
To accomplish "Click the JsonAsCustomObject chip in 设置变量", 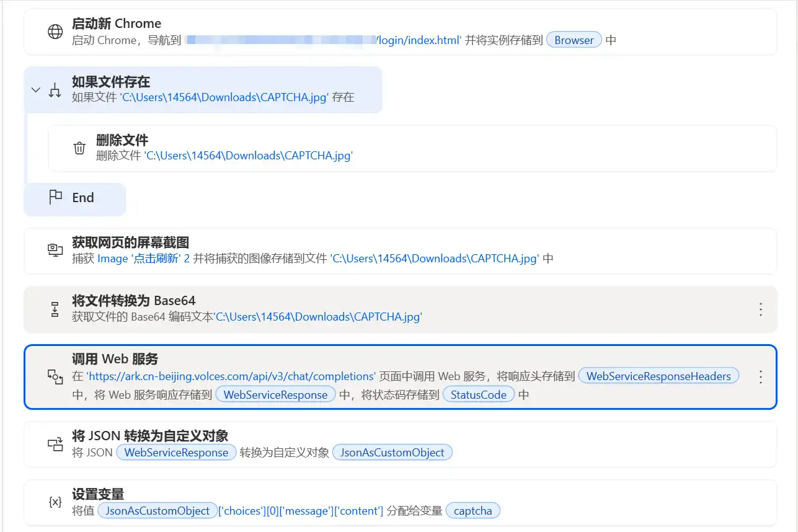I will point(157,511).
